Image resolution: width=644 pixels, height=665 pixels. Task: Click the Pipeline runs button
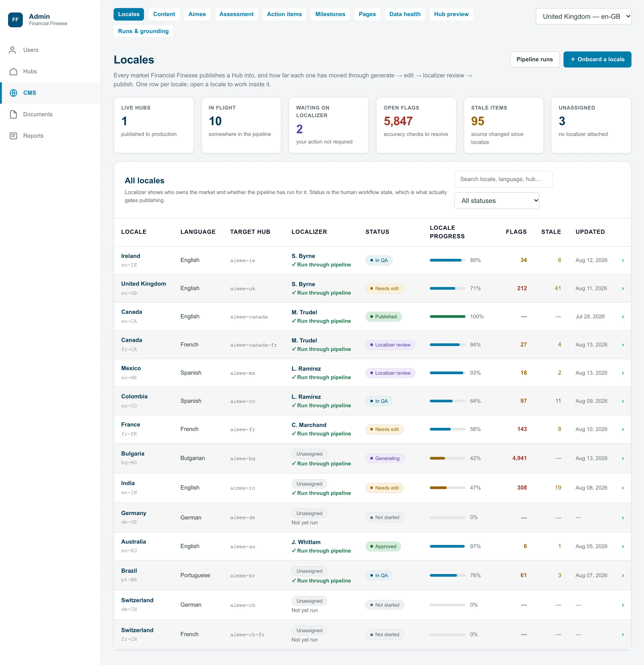pos(535,59)
